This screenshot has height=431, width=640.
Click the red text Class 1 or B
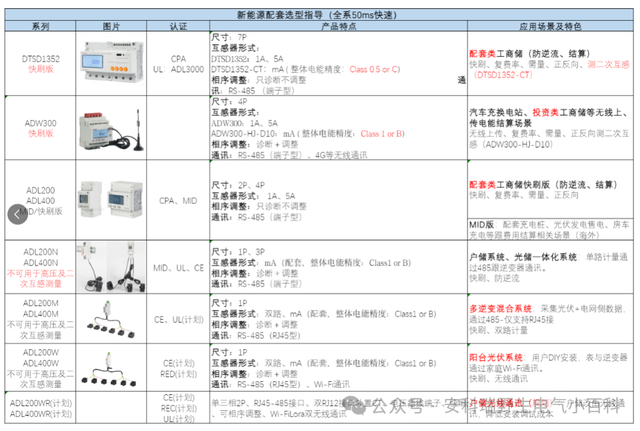click(x=382, y=134)
